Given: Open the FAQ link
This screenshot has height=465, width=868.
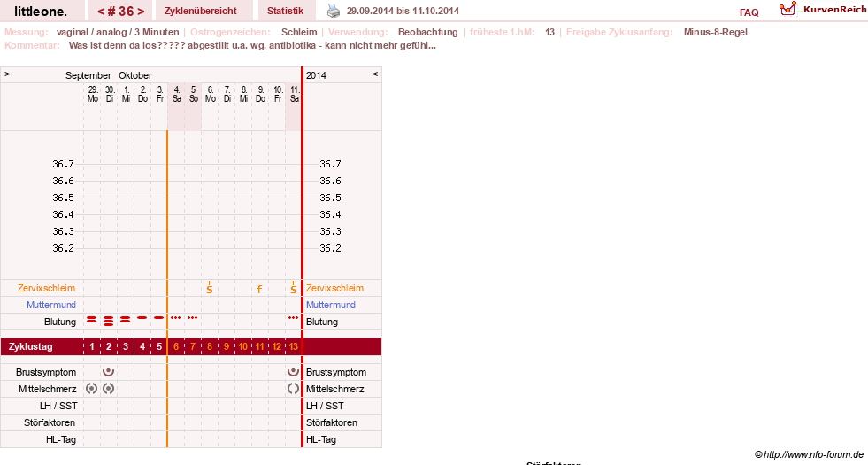Looking at the screenshot, I should (x=749, y=12).
